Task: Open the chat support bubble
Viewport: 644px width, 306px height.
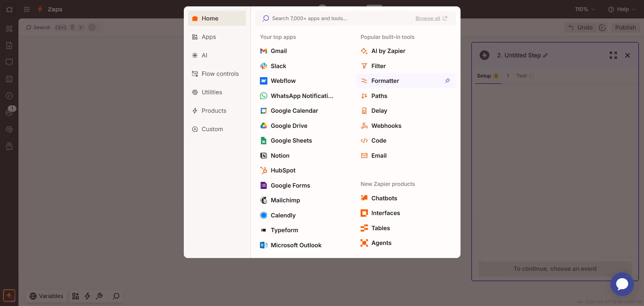Action: (622, 284)
